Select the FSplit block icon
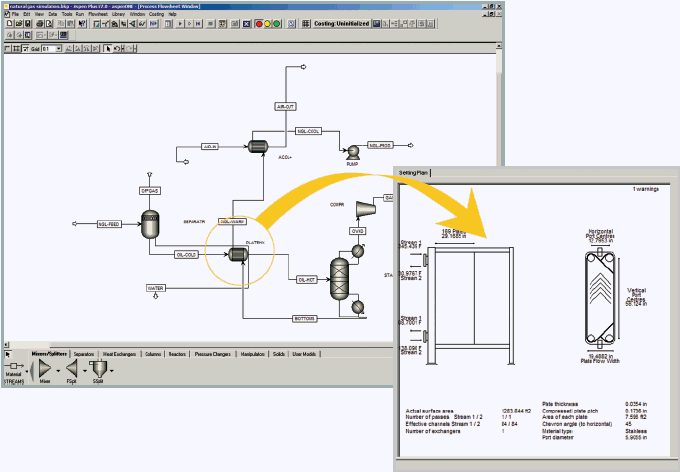 click(72, 371)
